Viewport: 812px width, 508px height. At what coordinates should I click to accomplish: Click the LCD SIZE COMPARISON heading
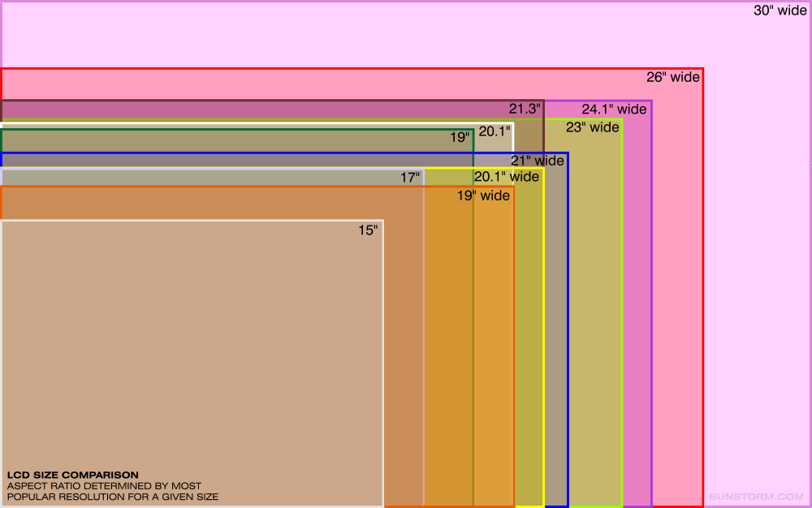click(x=72, y=475)
